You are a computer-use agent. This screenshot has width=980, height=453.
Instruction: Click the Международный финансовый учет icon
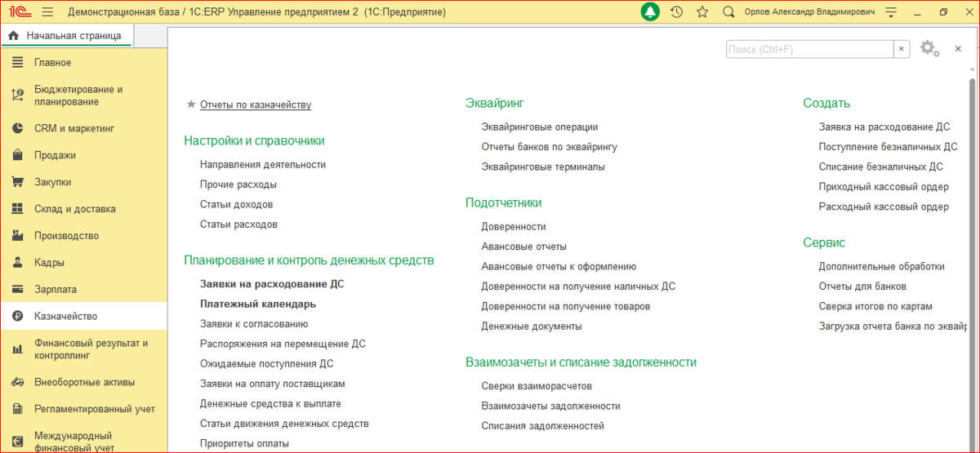(17, 442)
